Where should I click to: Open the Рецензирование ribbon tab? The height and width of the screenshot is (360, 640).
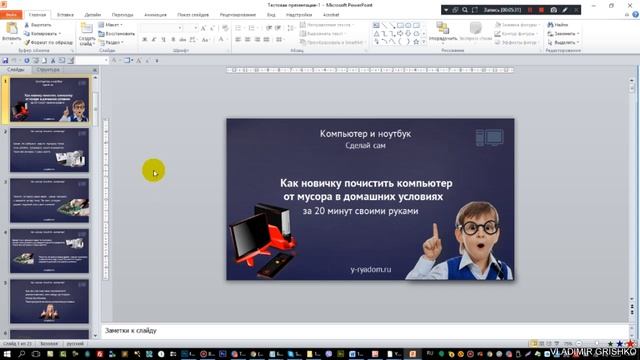pos(238,15)
